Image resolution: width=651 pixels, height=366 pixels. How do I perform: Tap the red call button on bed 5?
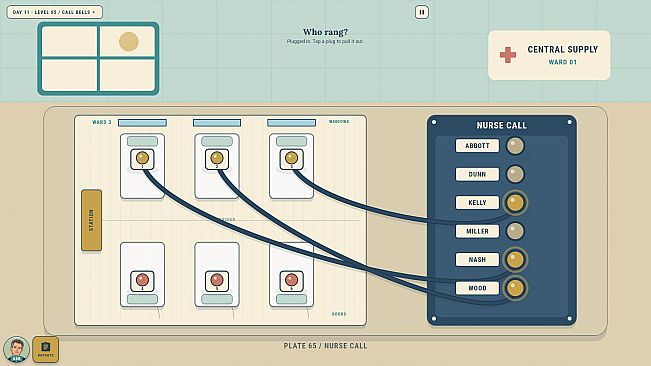pyautogui.click(x=217, y=281)
